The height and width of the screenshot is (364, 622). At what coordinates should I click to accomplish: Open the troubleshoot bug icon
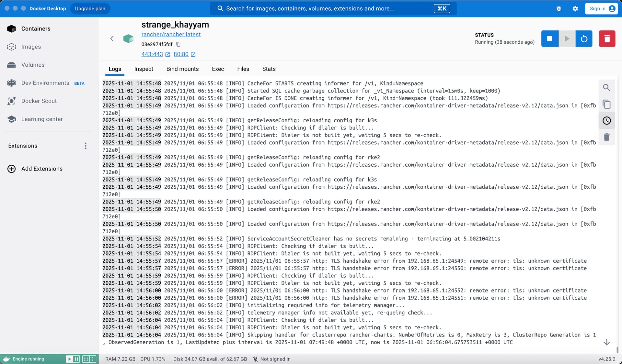[x=559, y=9]
